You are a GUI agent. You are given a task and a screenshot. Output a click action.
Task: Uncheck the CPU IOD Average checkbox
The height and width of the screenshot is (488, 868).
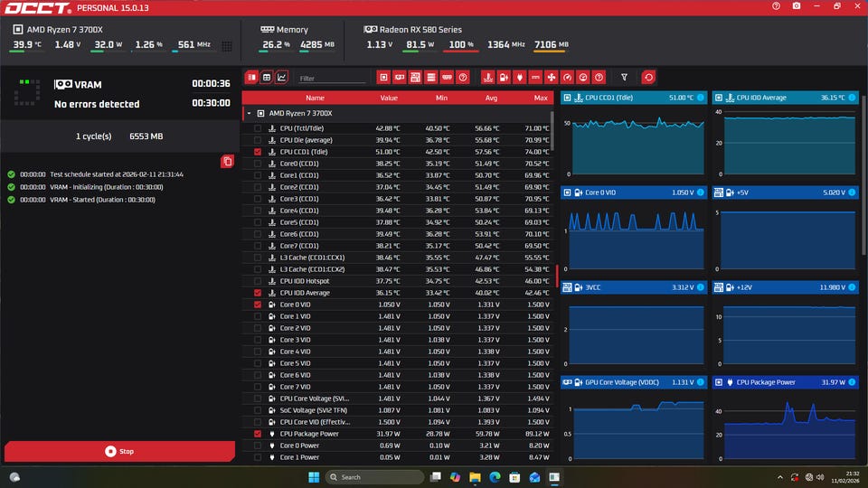tap(258, 293)
